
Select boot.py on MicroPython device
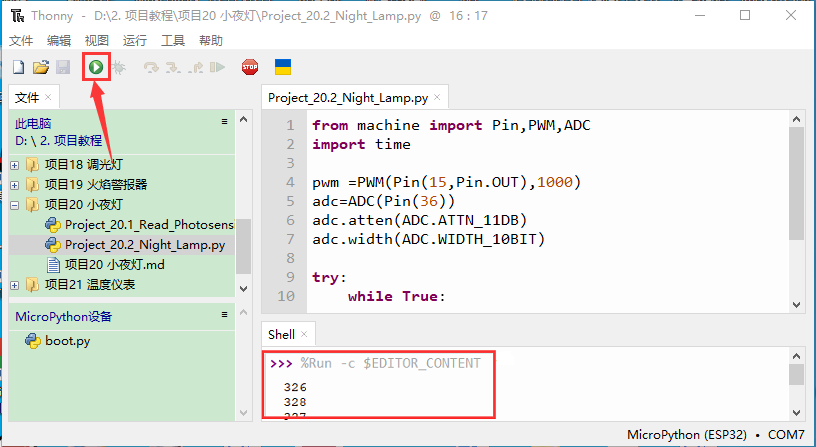tap(67, 341)
